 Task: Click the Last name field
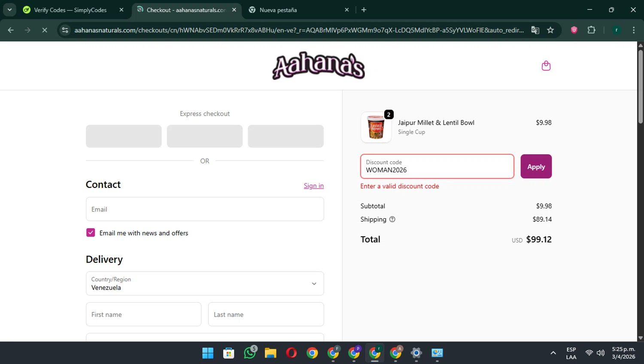(x=266, y=314)
